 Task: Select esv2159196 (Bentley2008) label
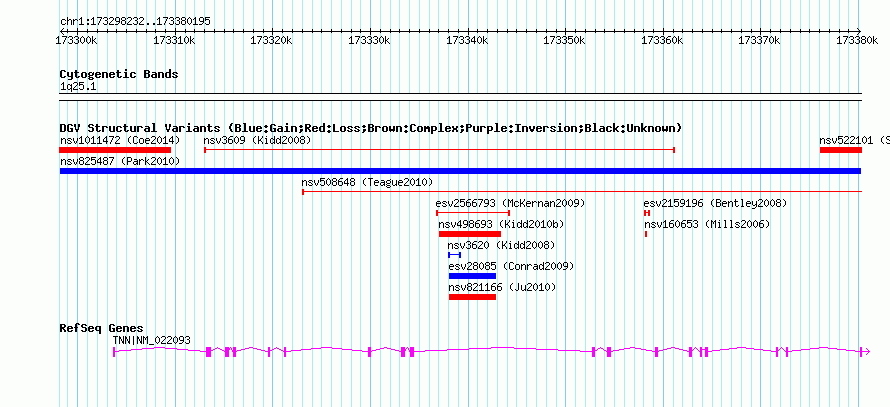click(715, 203)
